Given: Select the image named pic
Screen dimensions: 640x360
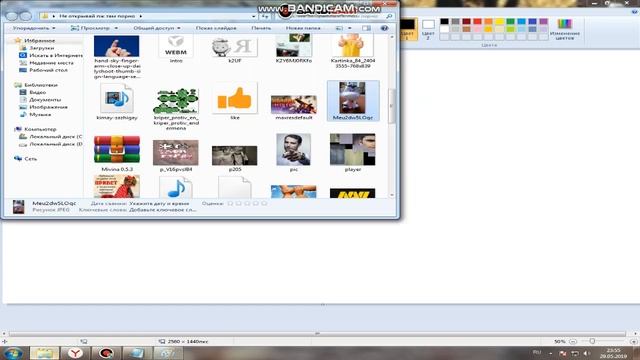Looking at the screenshot, I should point(293,149).
